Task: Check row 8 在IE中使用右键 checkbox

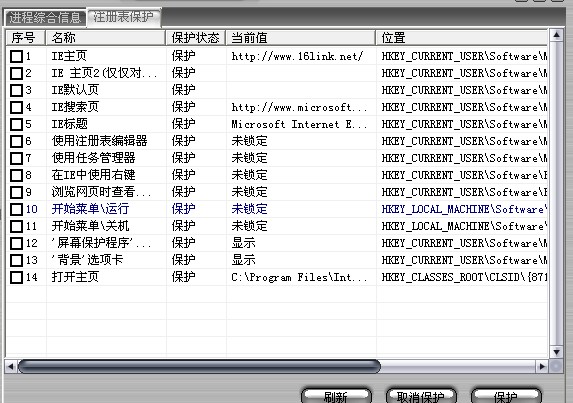Action: coord(16,175)
